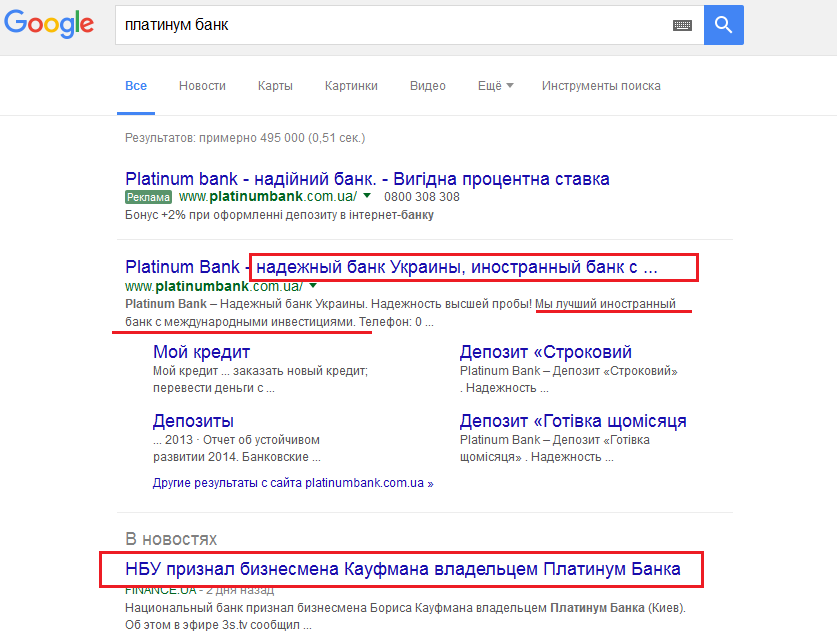Open Инструменты поиска options
The height and width of the screenshot is (643, 837).
point(601,86)
